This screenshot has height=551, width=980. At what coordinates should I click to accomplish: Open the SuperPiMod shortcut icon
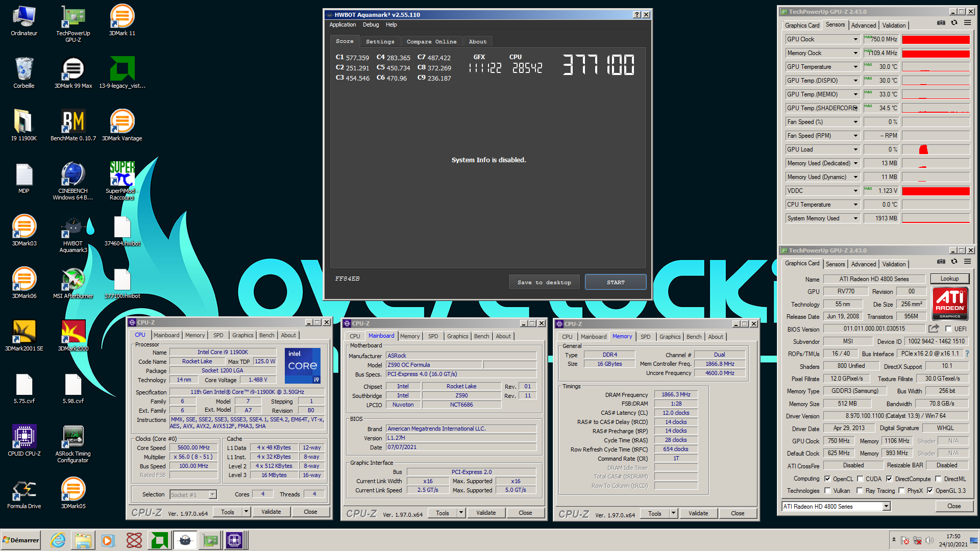click(122, 181)
